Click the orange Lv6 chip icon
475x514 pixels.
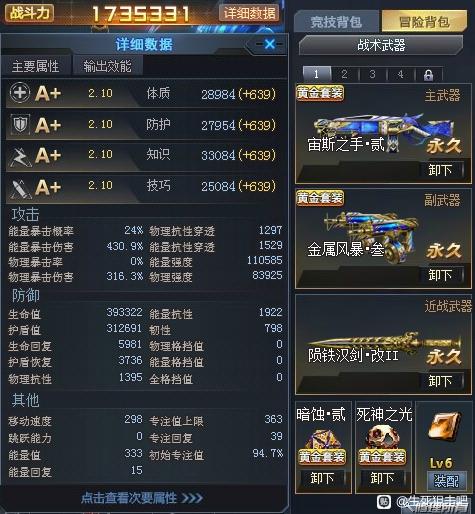coord(444,426)
